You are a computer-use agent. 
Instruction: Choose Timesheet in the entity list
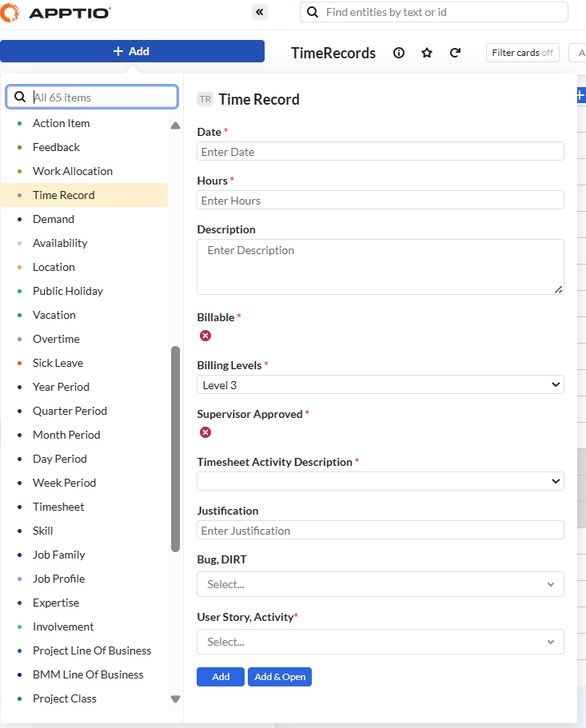tap(58, 507)
